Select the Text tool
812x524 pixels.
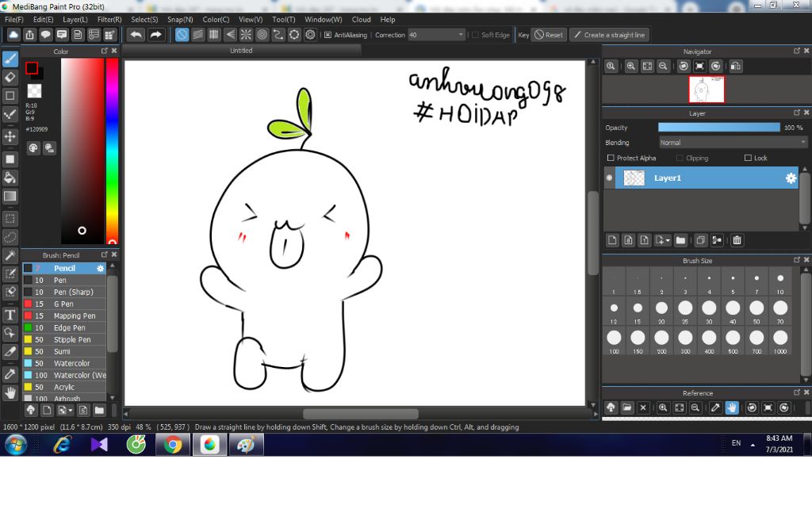tap(10, 315)
